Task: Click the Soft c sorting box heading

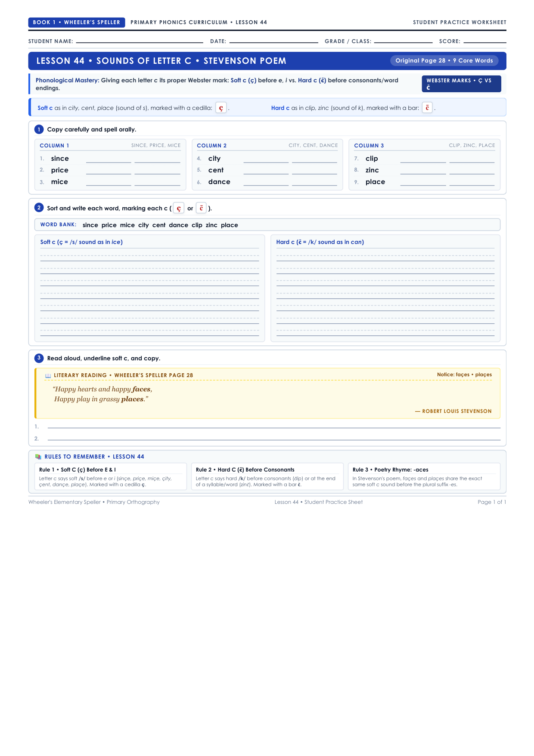Action: [81, 242]
